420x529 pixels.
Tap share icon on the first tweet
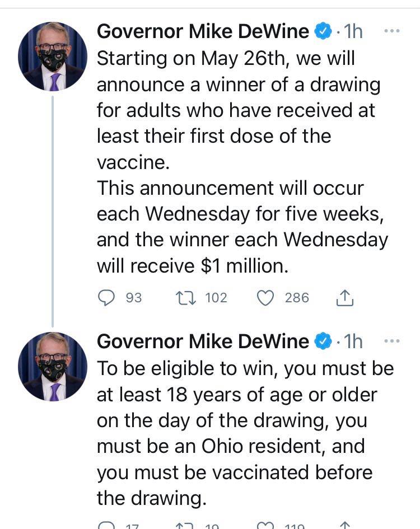click(x=345, y=298)
